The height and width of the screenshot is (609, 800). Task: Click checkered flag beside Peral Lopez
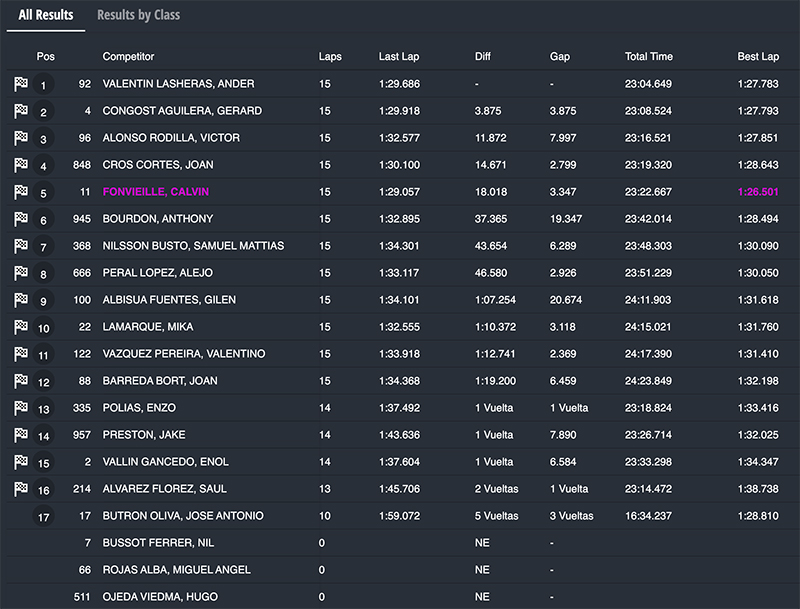point(21,273)
